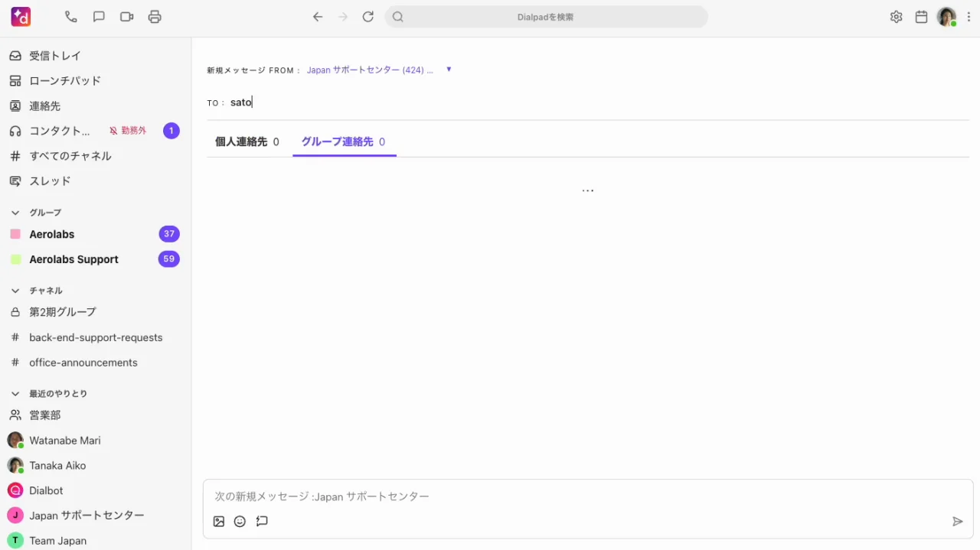Open the user profile avatar
This screenshot has height=550, width=980.
point(947,17)
